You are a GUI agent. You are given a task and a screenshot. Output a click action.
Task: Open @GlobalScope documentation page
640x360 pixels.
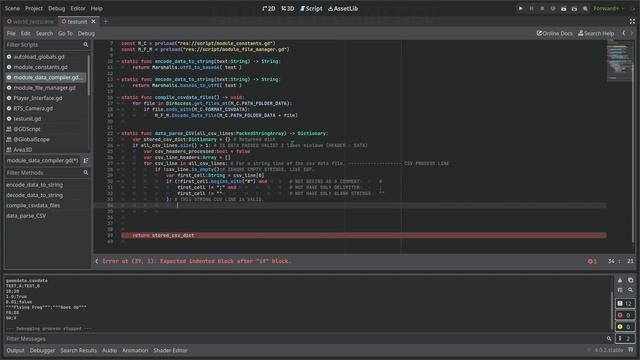tap(31, 139)
